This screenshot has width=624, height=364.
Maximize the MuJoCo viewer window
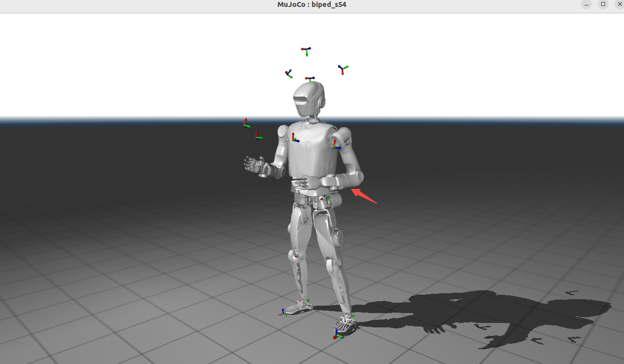coord(603,4)
